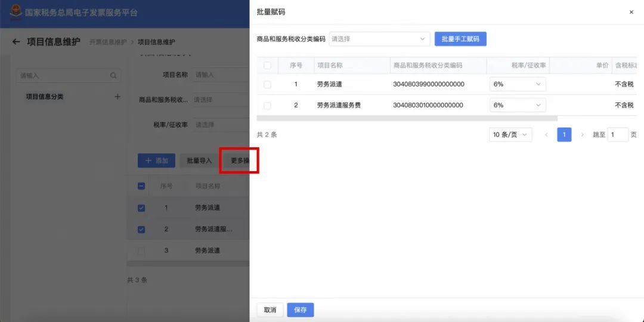Open the 10 条/页 page size dropdown
The image size is (644, 322).
coord(510,135)
